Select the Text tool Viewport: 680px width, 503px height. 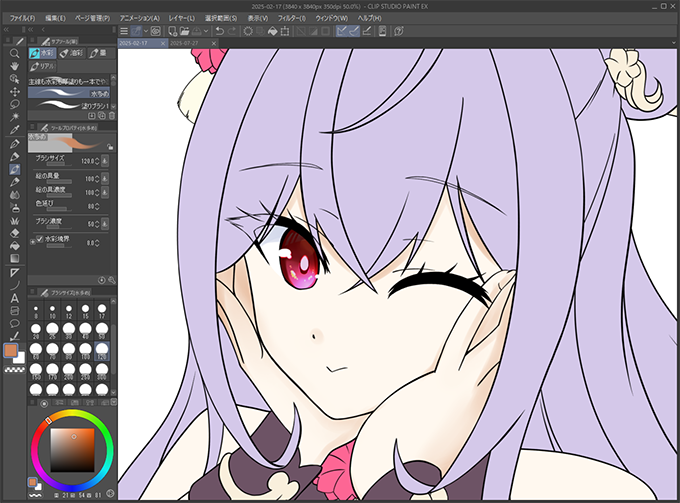tap(14, 298)
